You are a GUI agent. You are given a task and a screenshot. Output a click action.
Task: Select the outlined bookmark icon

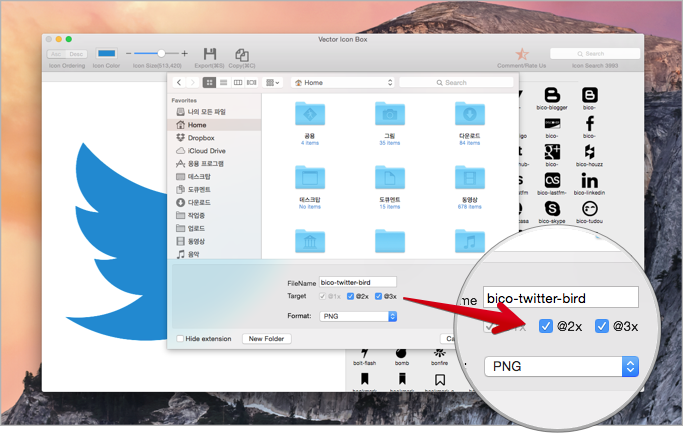point(440,379)
